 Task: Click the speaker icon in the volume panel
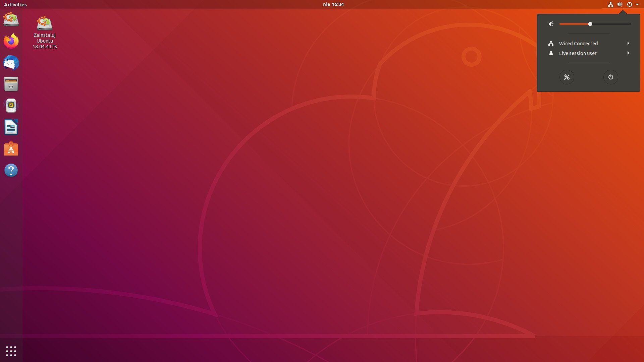click(x=551, y=24)
